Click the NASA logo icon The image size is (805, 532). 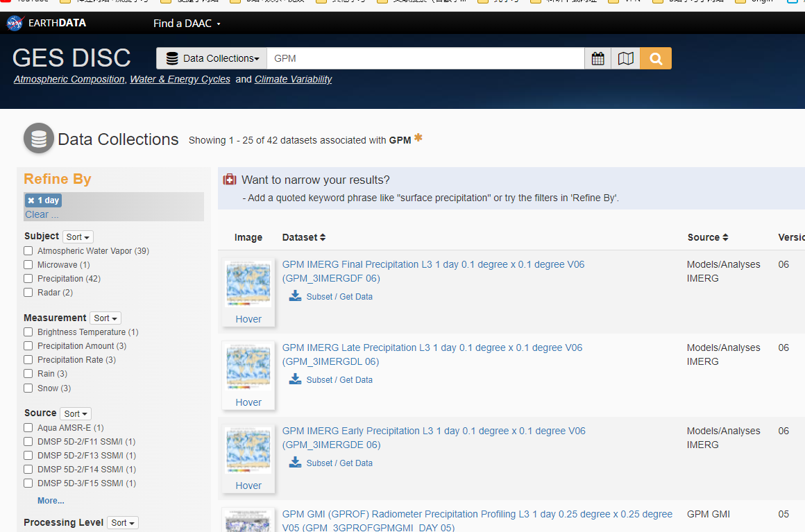(x=15, y=23)
